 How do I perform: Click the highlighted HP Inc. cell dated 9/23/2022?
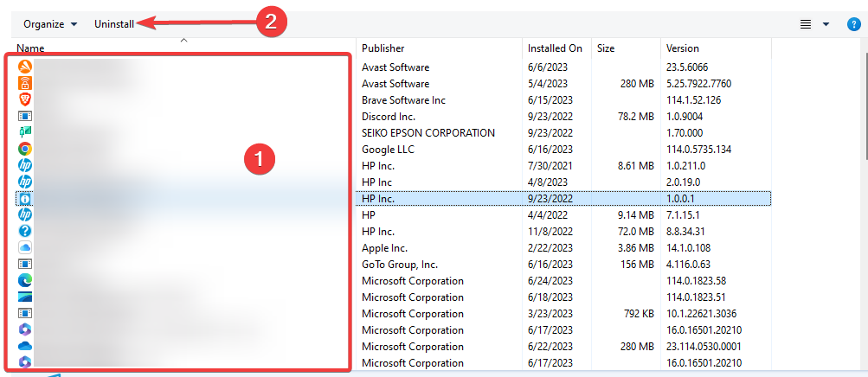(x=378, y=199)
